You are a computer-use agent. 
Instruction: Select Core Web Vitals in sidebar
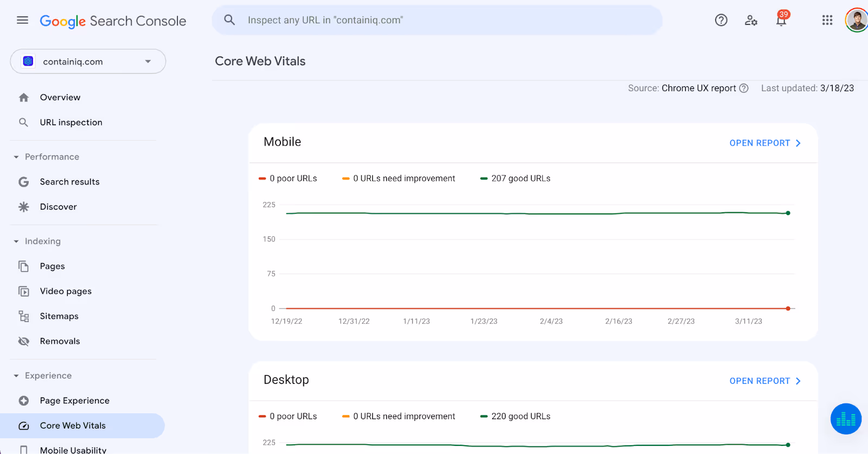(x=82, y=426)
